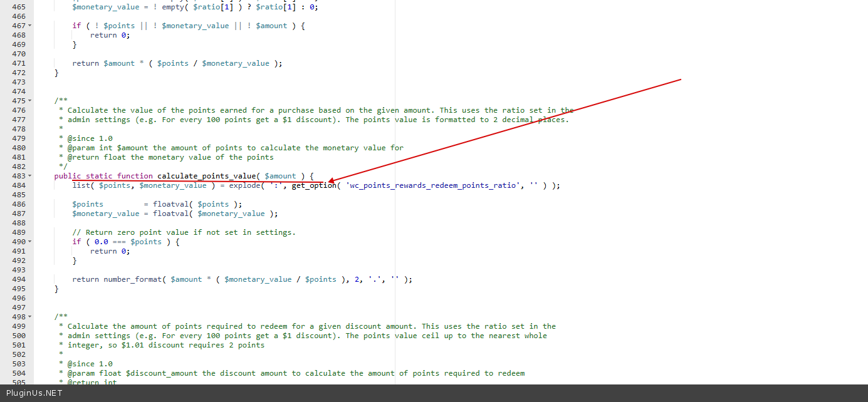The image size is (868, 402).
Task: Select line number 494 in the gutter
Action: [x=19, y=279]
